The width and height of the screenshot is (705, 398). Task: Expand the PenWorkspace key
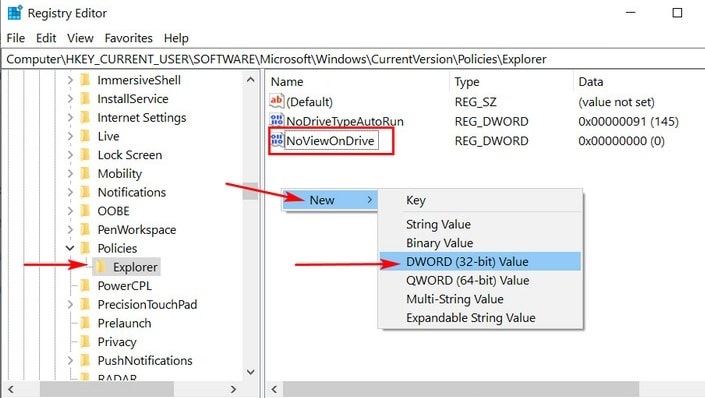pyautogui.click(x=70, y=229)
